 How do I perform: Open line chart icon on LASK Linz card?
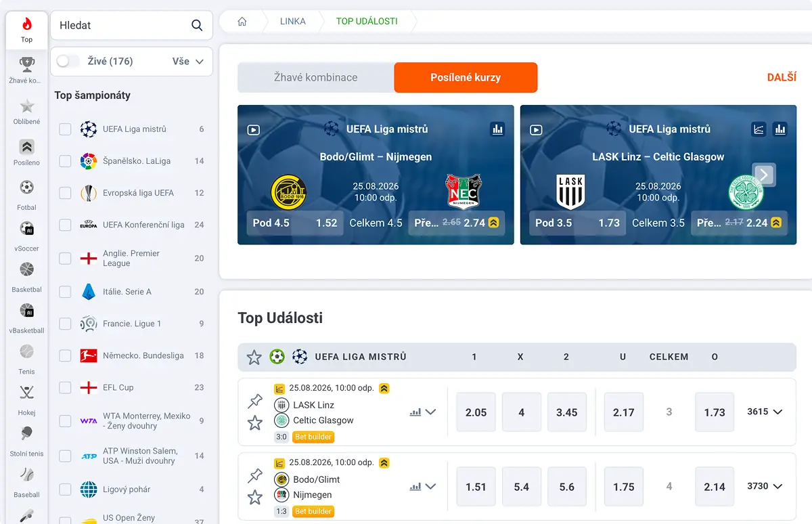(759, 129)
